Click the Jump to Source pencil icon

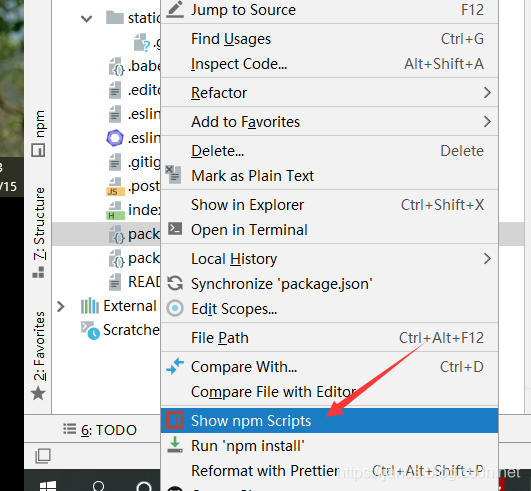click(175, 9)
